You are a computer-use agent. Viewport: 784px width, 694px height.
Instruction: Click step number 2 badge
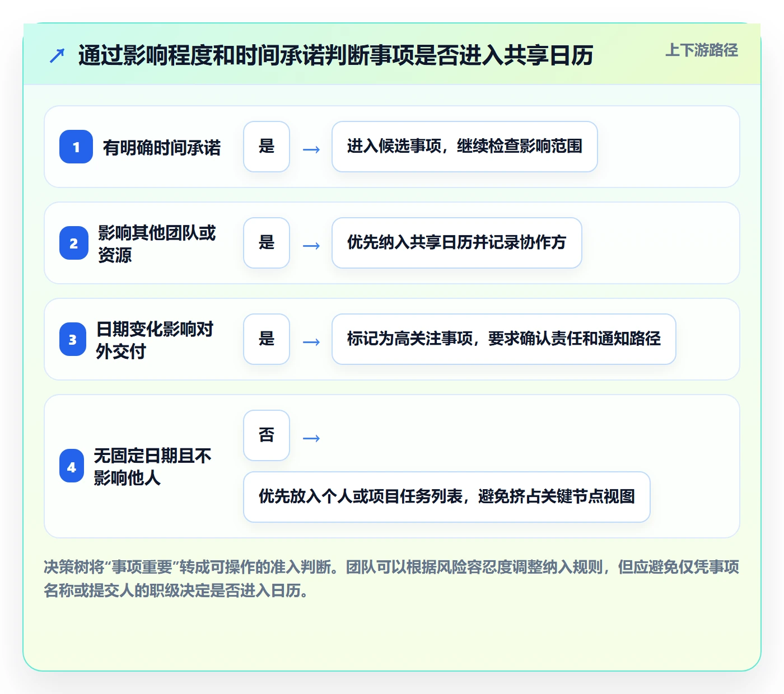click(x=74, y=243)
